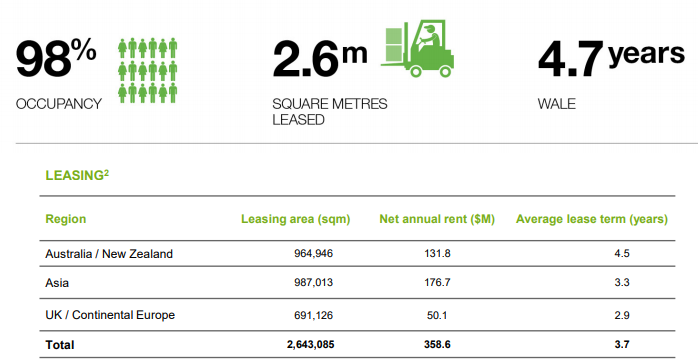The image size is (698, 360).
Task: Click the Leasing area (sqm) column header
Action: click(296, 219)
